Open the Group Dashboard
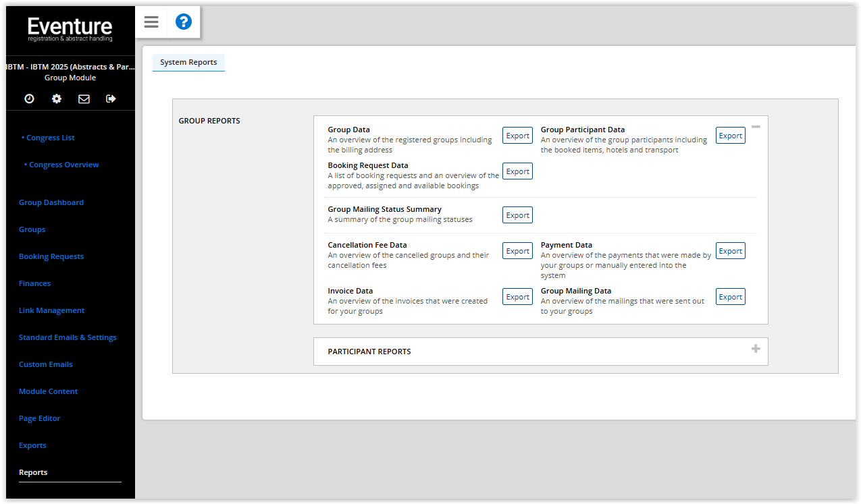The width and height of the screenshot is (861, 504). coord(51,202)
